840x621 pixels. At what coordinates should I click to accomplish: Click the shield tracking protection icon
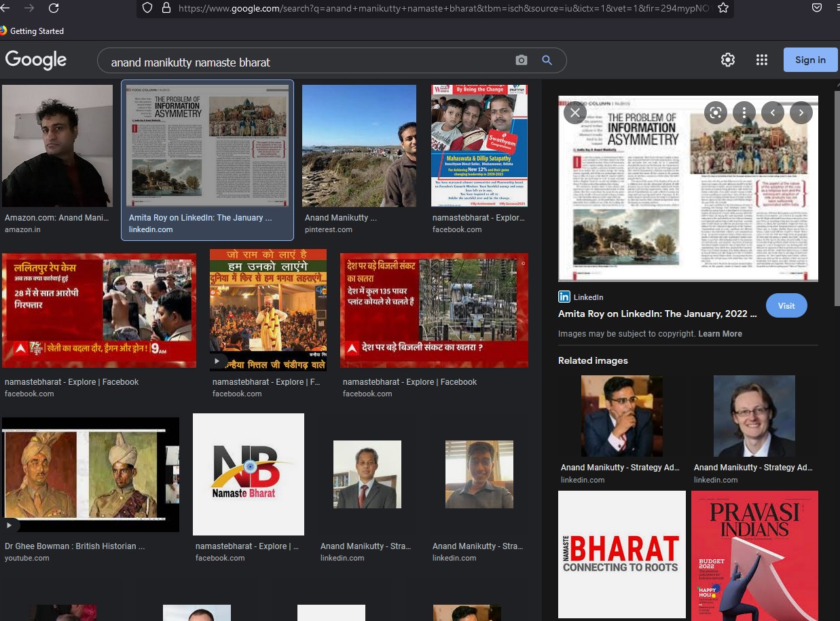click(x=147, y=8)
